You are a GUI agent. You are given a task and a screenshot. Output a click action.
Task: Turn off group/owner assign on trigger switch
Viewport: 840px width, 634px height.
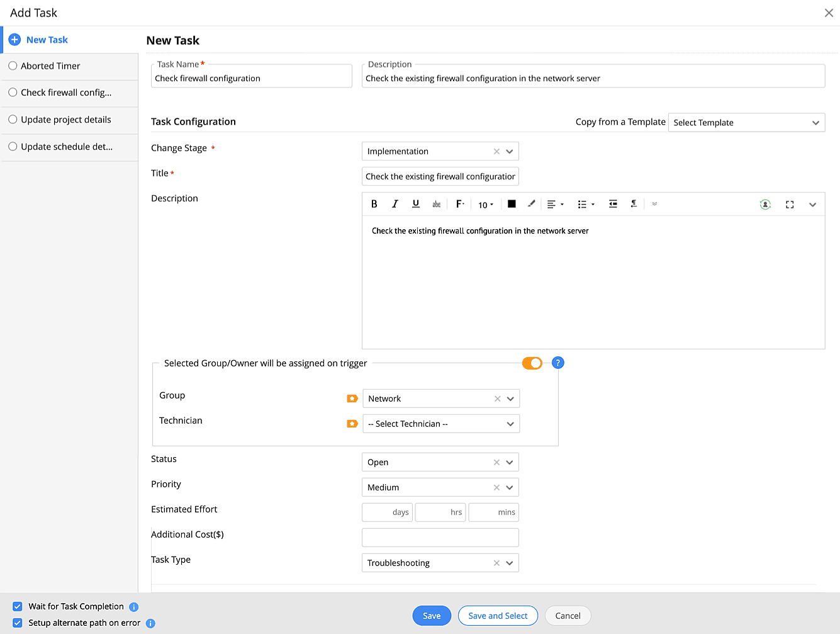point(532,363)
